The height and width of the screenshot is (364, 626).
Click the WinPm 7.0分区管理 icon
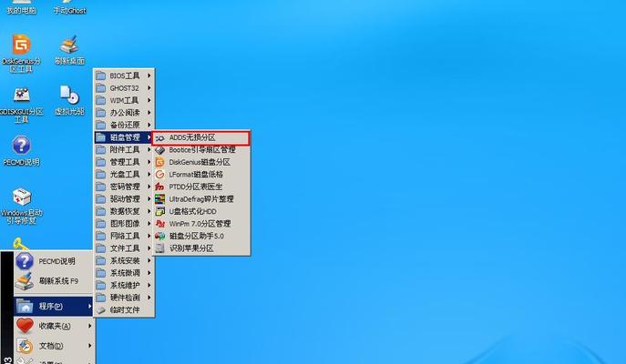(x=159, y=224)
